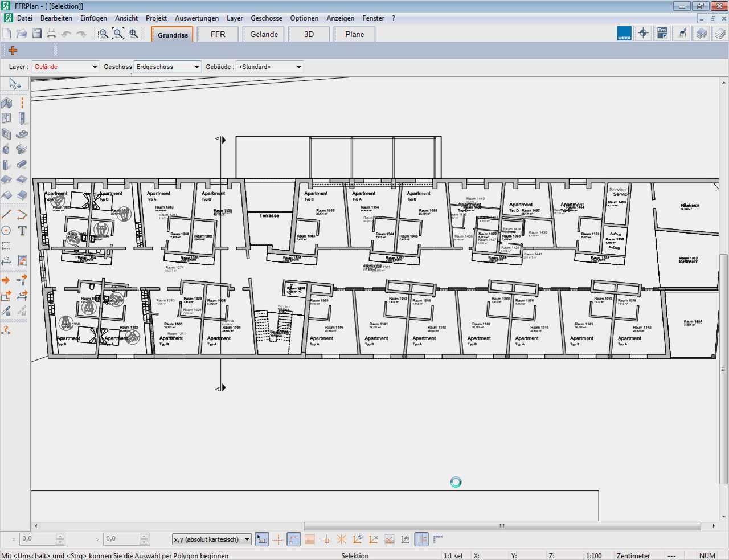The image size is (729, 560).
Task: Click the Zentimeter unit in status bar
Action: click(633, 555)
